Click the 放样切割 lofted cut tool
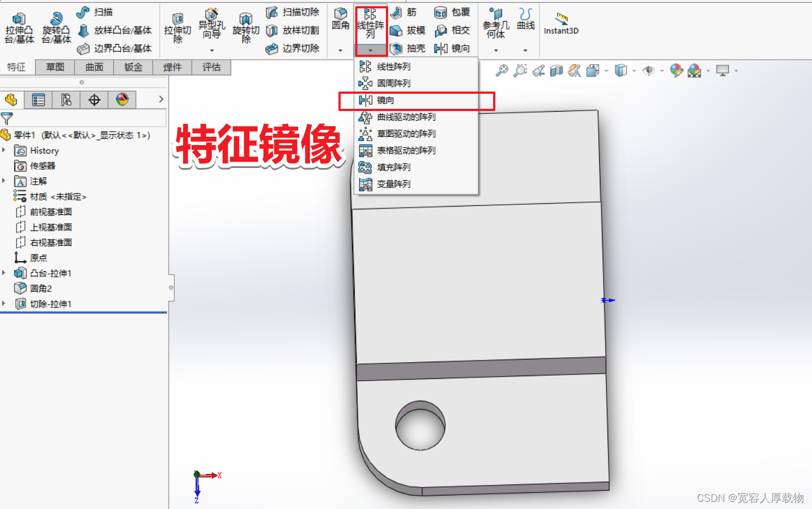 tap(293, 30)
